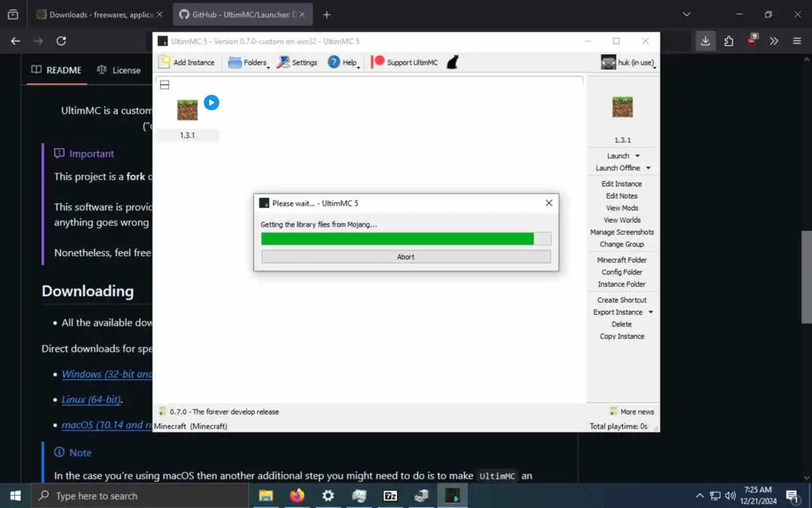Expand the Launch Offline arrow
Screen dimensions: 812x508
[648, 168]
